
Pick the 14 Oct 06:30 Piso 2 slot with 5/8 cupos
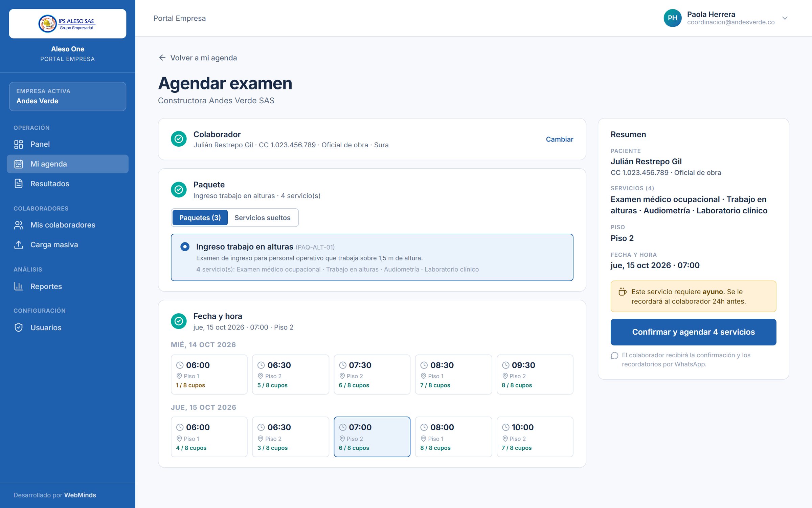click(291, 375)
